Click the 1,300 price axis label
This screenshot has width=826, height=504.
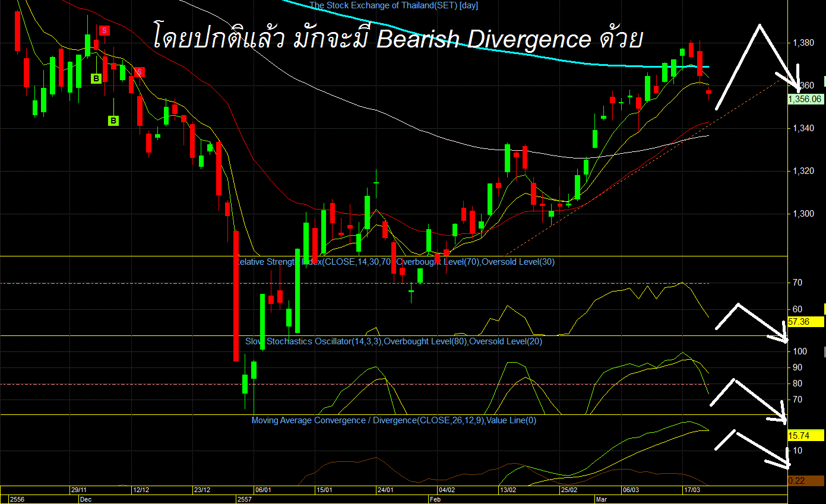803,214
